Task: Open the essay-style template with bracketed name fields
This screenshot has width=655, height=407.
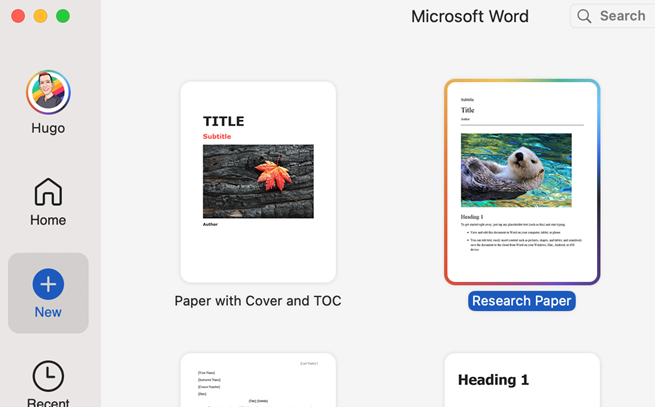Action: click(x=258, y=380)
